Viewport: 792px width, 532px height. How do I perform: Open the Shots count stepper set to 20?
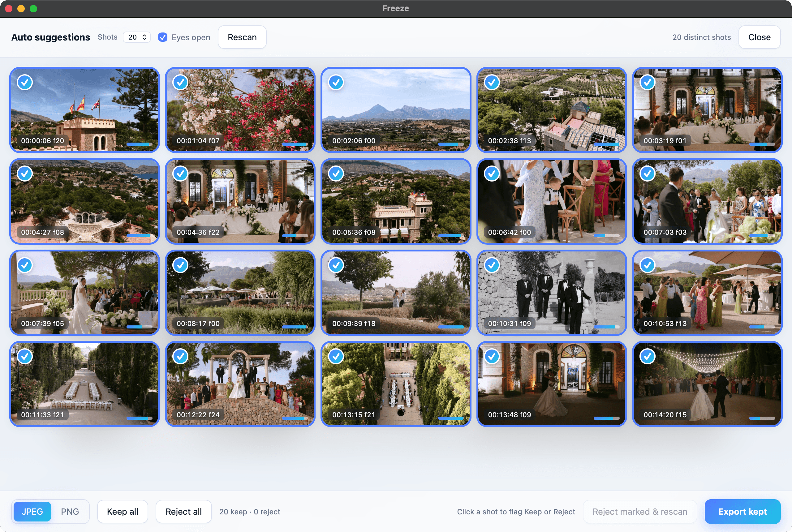tap(137, 37)
